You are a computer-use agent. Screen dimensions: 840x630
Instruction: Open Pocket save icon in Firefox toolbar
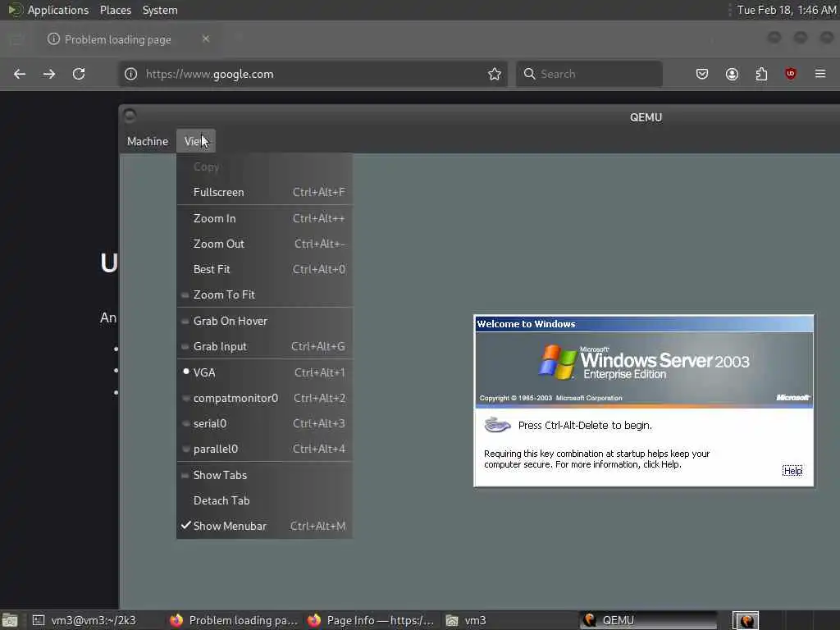702,74
